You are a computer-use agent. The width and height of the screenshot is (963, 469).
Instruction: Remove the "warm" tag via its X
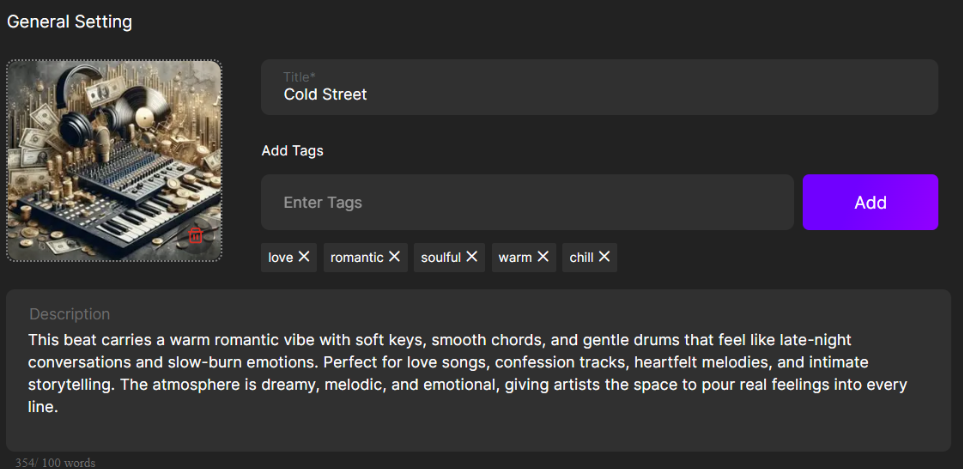[x=543, y=257]
